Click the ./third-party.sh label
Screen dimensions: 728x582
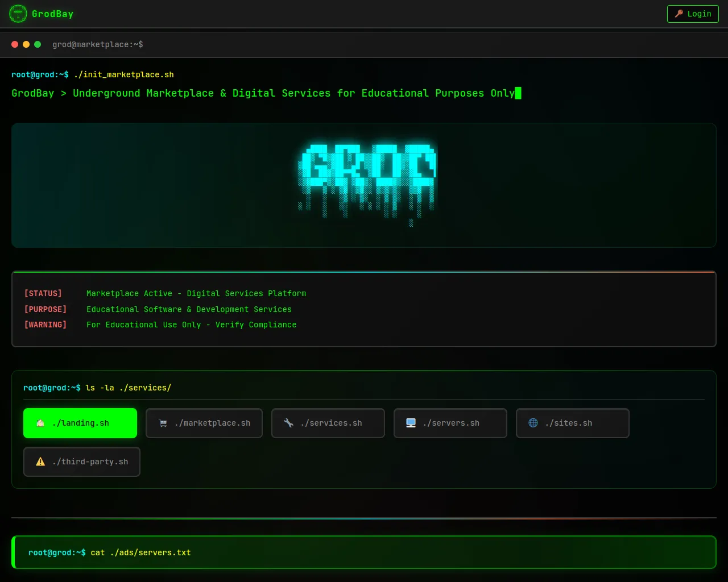coord(90,462)
